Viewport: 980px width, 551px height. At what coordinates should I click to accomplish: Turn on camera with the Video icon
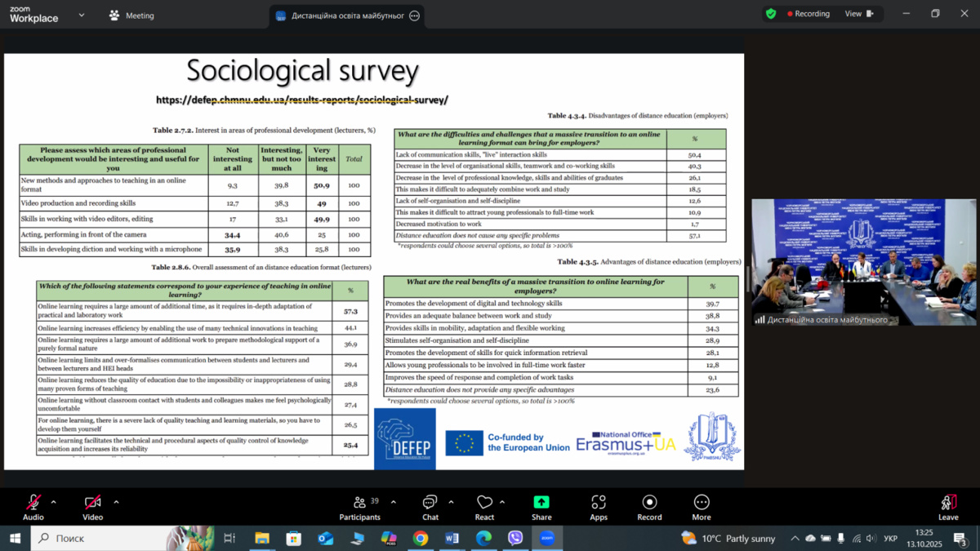(x=92, y=503)
